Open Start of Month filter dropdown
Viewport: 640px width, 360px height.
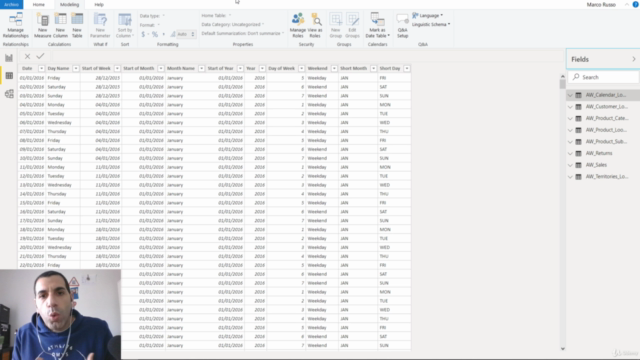[161, 68]
